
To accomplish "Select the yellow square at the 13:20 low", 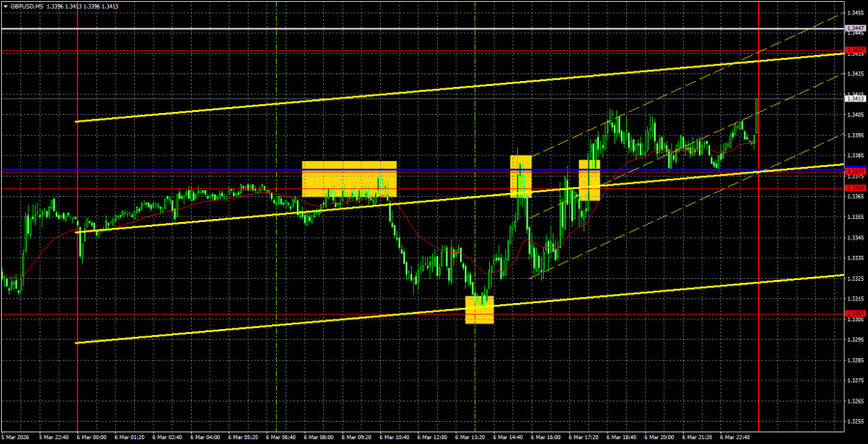I will 479,310.
